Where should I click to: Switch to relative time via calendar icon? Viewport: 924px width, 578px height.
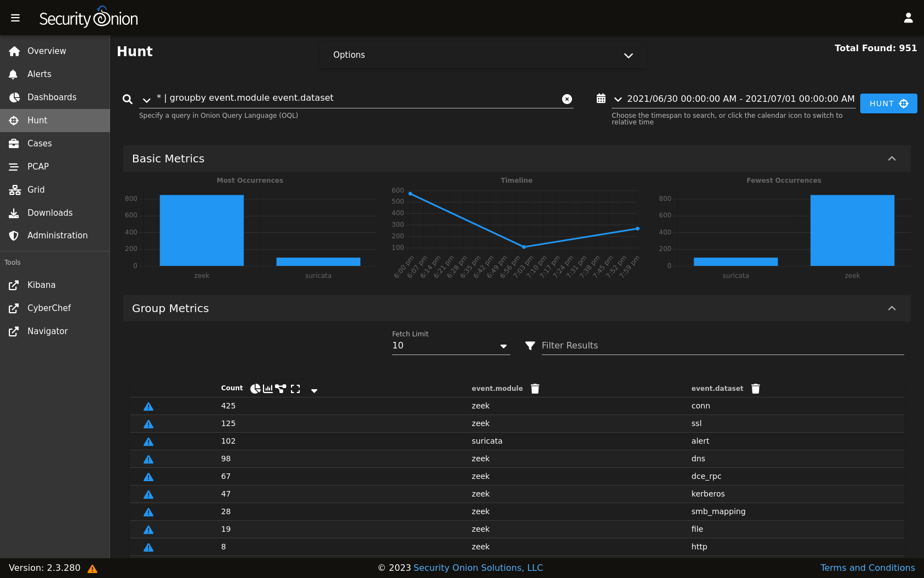[601, 99]
